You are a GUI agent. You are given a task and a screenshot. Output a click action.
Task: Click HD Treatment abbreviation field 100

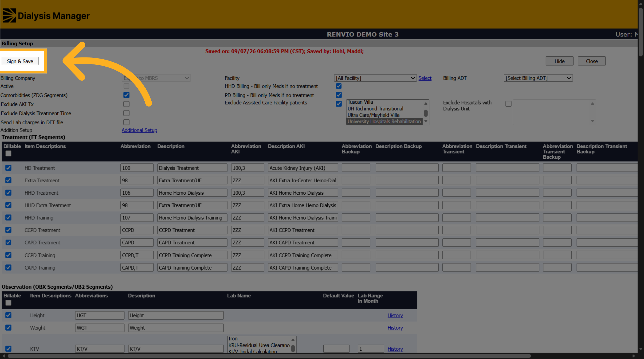137,168
